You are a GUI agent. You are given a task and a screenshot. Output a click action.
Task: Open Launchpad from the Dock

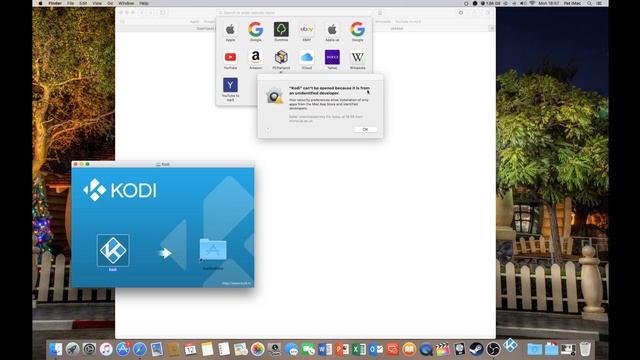point(72,349)
